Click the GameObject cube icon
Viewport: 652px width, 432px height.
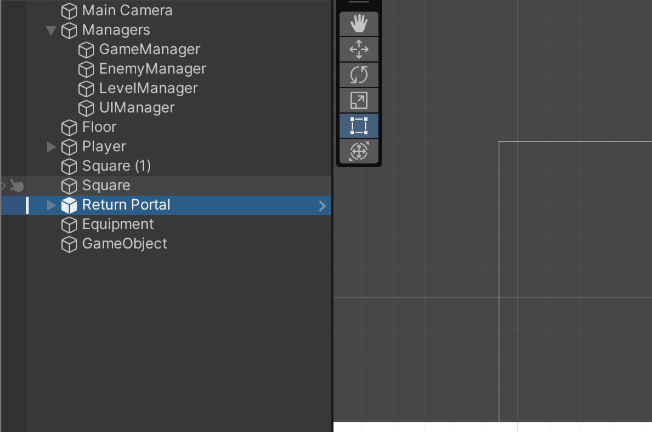69,244
